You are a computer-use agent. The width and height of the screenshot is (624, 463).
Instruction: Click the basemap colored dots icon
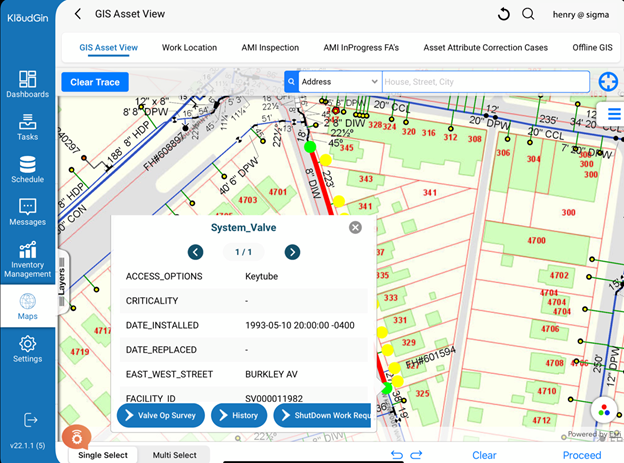604,410
